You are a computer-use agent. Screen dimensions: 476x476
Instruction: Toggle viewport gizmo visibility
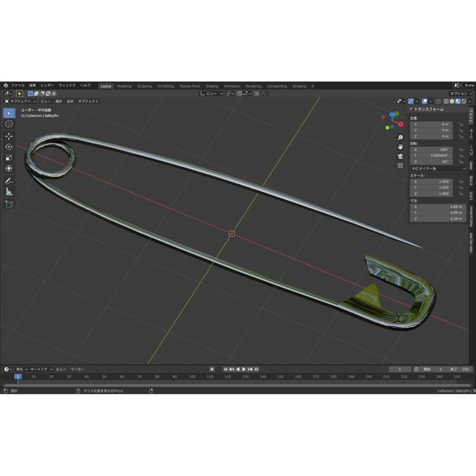(x=411, y=101)
